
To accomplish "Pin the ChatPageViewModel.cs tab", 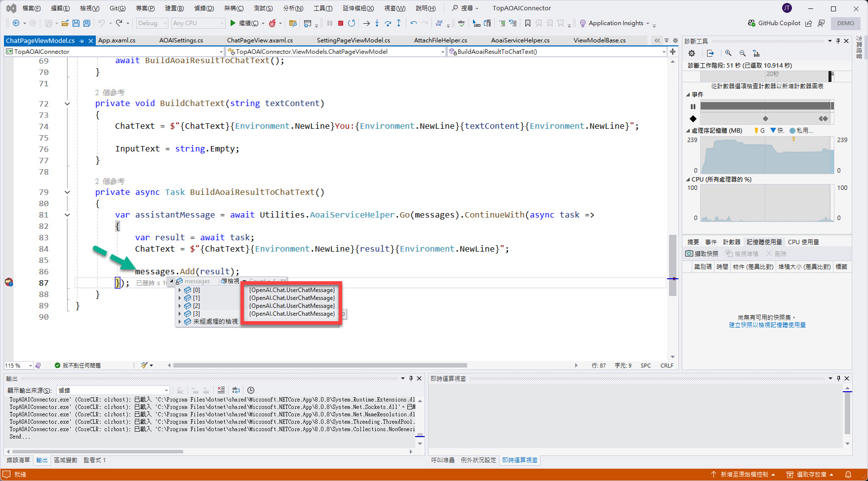I will 82,41.
